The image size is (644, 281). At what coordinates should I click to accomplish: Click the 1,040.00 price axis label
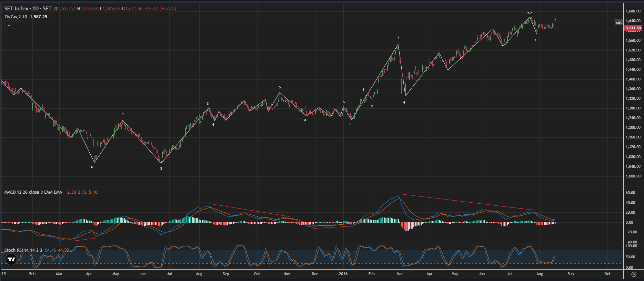click(633, 166)
